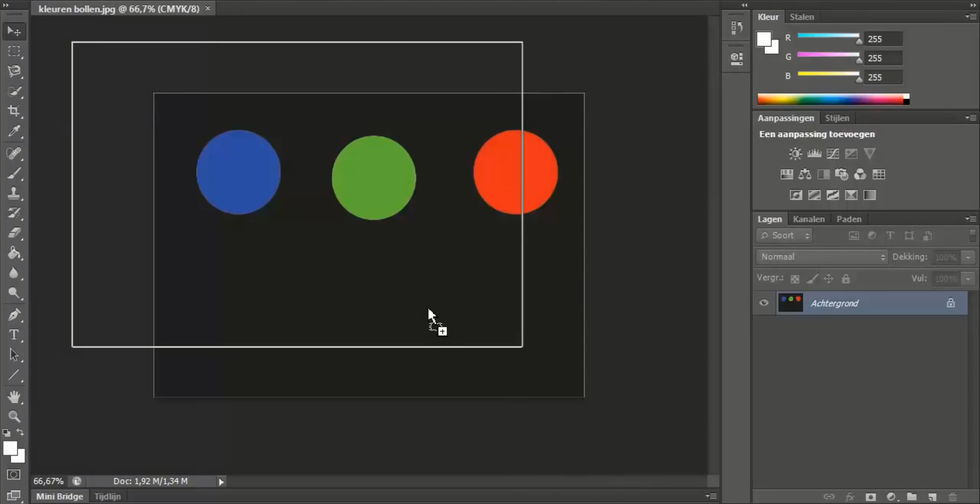
Task: Select the Crop tool
Action: click(x=14, y=111)
